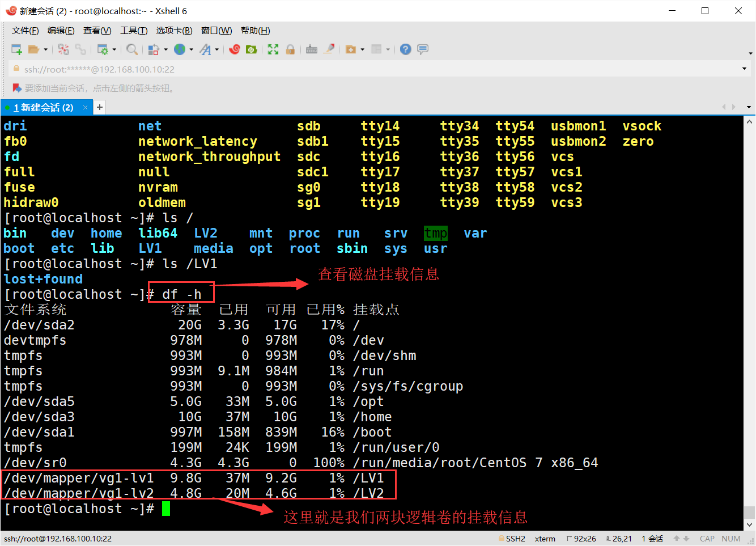756x546 pixels.
Task: Click the status bar up arrow icon
Action: 676,539
